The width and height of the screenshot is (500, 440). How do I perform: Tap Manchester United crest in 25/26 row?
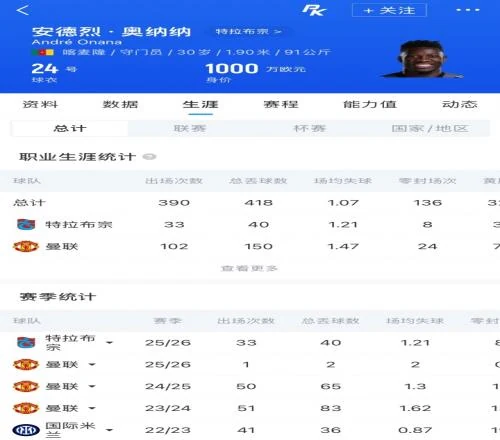(x=26, y=365)
